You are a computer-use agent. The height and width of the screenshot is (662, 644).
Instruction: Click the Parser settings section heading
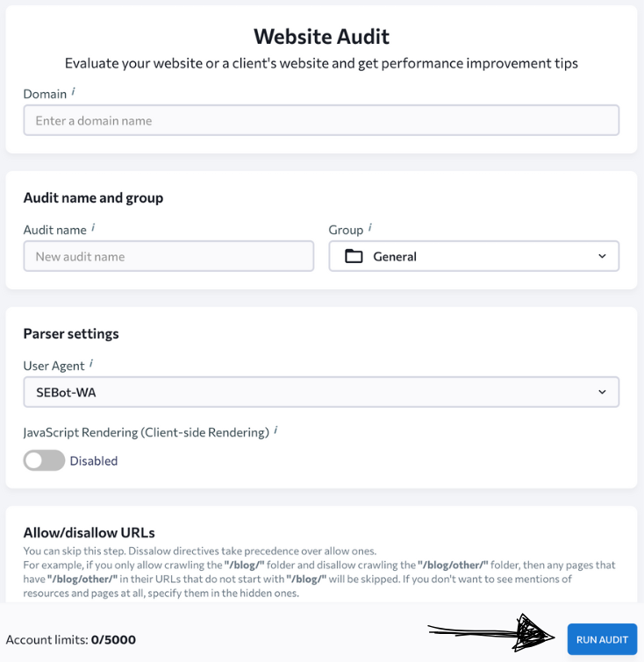71,333
